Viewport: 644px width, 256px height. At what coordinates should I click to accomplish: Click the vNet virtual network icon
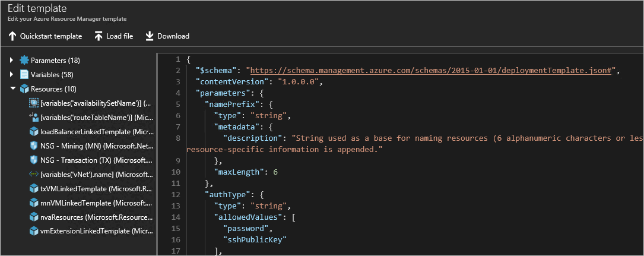34,174
